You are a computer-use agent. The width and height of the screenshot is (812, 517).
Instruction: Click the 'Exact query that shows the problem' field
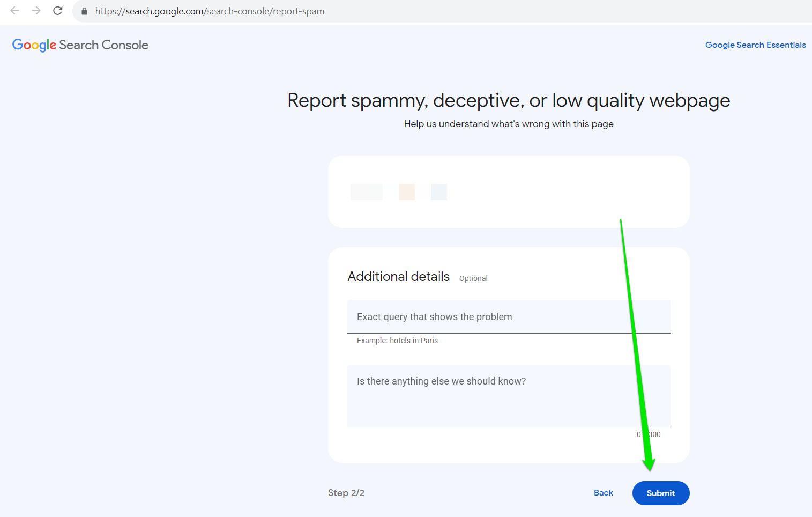tap(508, 317)
